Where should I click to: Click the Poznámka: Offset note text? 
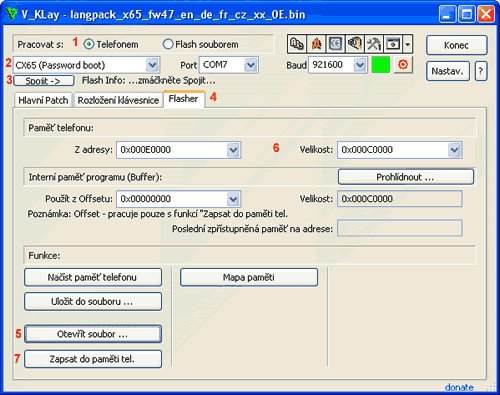(x=157, y=214)
